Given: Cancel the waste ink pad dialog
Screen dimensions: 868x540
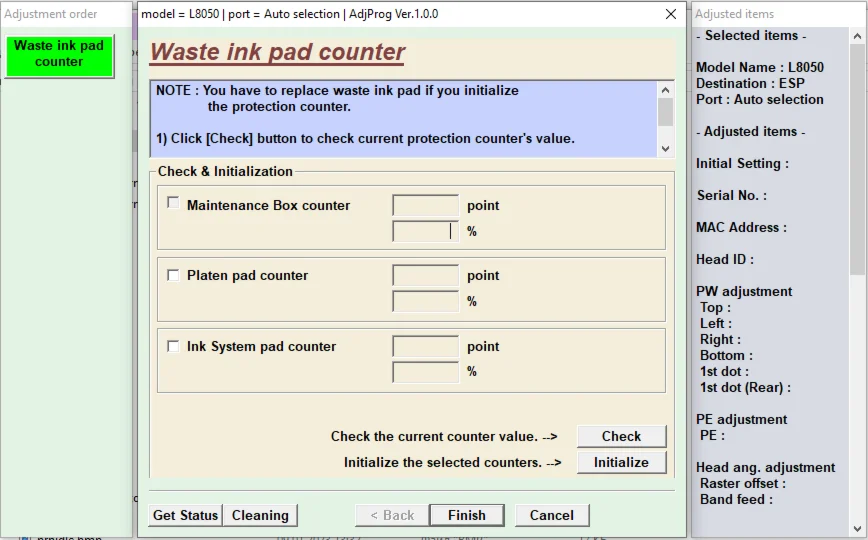Looking at the screenshot, I should coord(552,515).
